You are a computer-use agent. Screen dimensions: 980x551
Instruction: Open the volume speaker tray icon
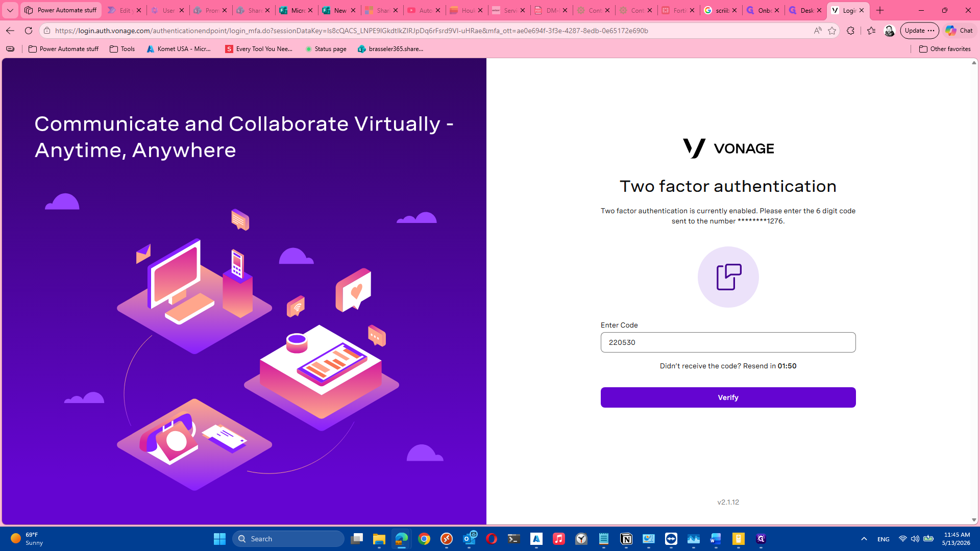pyautogui.click(x=915, y=539)
